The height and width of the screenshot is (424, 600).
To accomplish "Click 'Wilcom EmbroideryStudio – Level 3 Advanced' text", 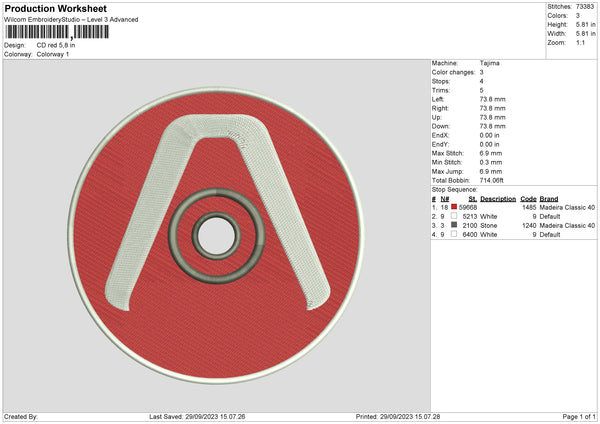I will click(71, 20).
